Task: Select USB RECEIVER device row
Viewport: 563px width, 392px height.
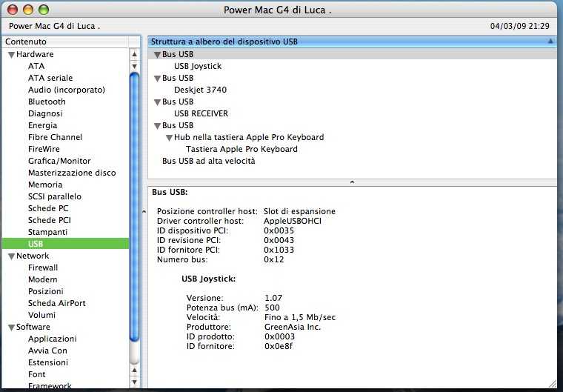Action: [x=201, y=113]
